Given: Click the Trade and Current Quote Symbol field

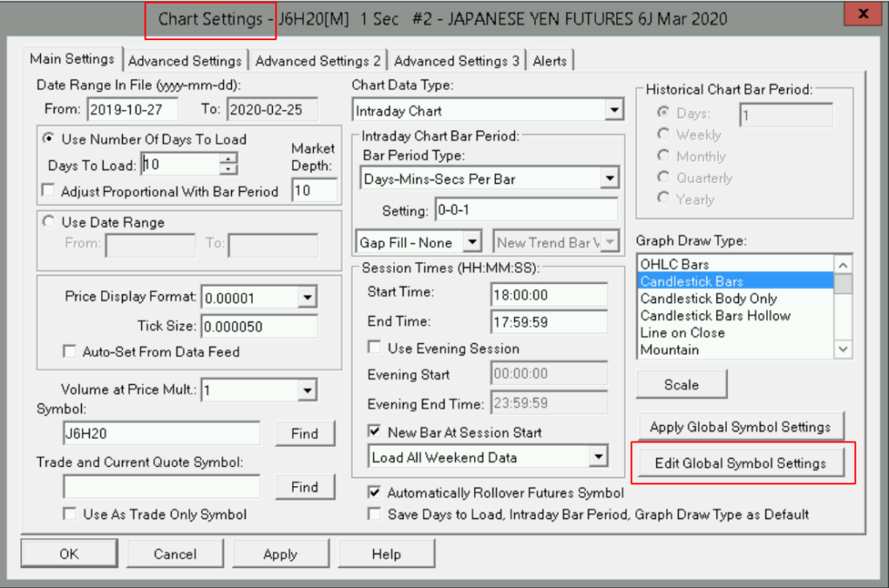Looking at the screenshot, I should point(161,487).
